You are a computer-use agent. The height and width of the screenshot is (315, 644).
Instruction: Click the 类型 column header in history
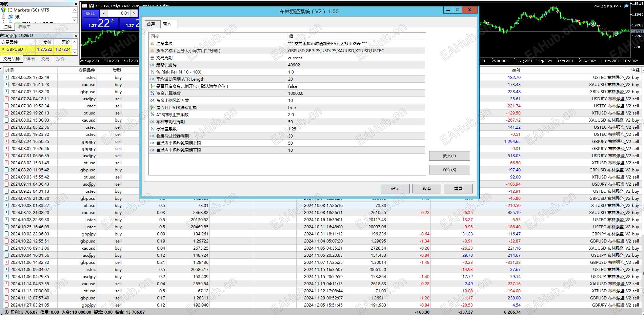point(109,70)
